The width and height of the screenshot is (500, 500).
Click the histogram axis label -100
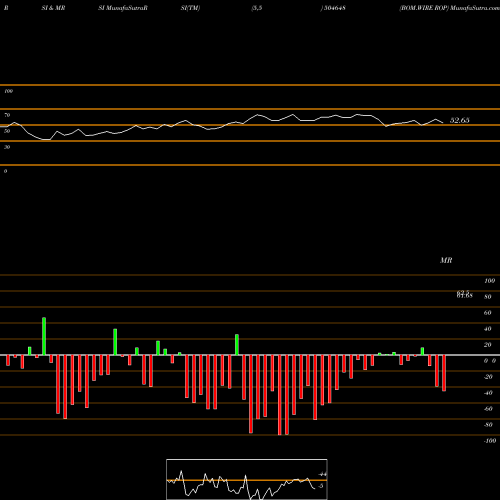tap(490, 441)
